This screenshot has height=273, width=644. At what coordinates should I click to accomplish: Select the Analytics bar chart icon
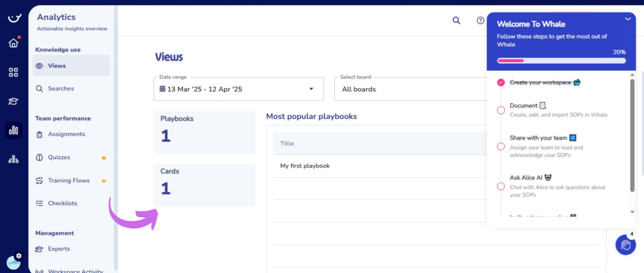click(x=14, y=131)
